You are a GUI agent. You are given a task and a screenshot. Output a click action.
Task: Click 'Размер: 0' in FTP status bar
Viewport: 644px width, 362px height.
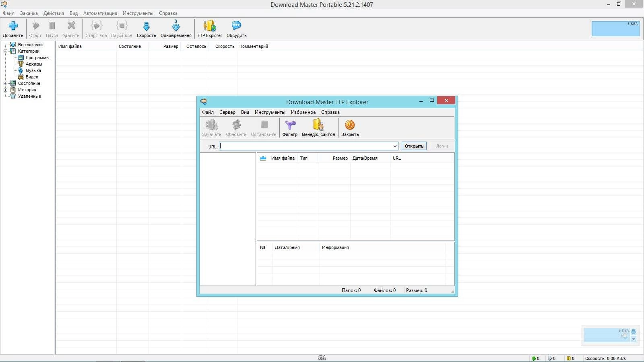click(x=417, y=290)
